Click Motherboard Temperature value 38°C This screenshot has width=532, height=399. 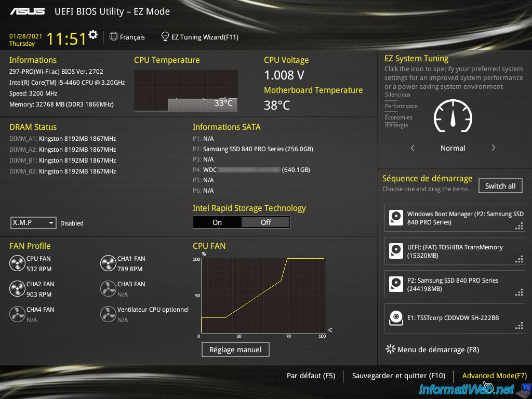point(277,105)
